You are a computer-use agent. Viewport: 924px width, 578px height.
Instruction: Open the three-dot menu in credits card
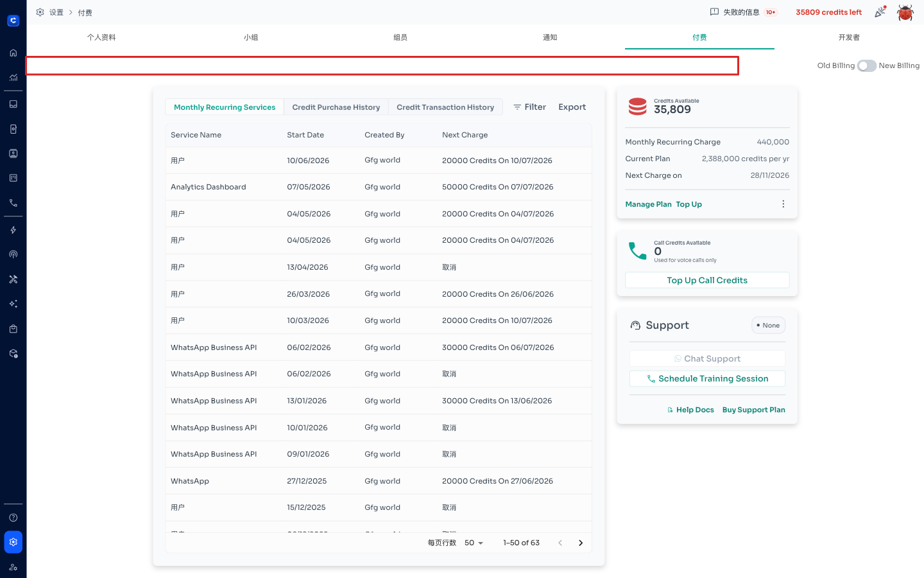tap(783, 204)
